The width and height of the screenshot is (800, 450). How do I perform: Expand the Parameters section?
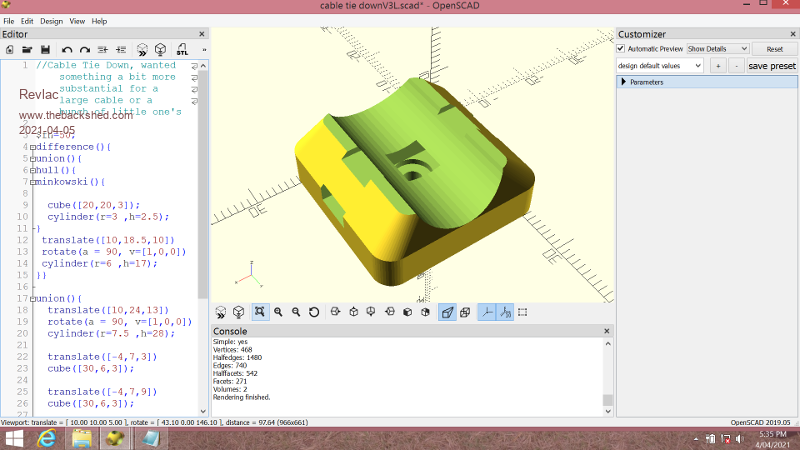[624, 82]
